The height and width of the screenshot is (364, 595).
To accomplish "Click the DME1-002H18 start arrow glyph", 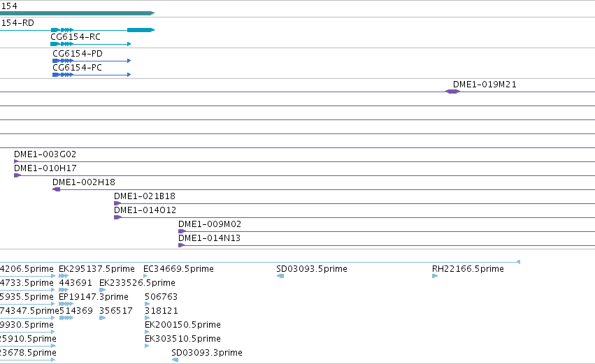I will click(x=56, y=189).
